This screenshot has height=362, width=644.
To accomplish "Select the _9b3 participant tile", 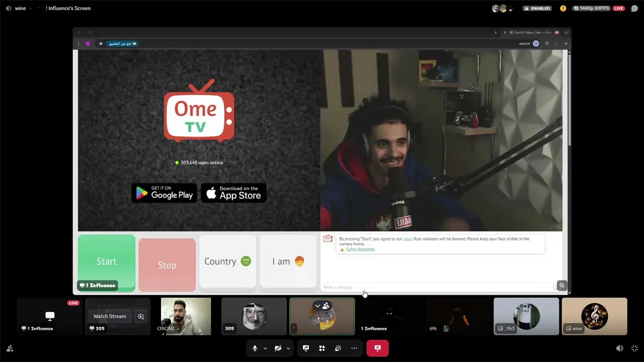I will click(526, 316).
